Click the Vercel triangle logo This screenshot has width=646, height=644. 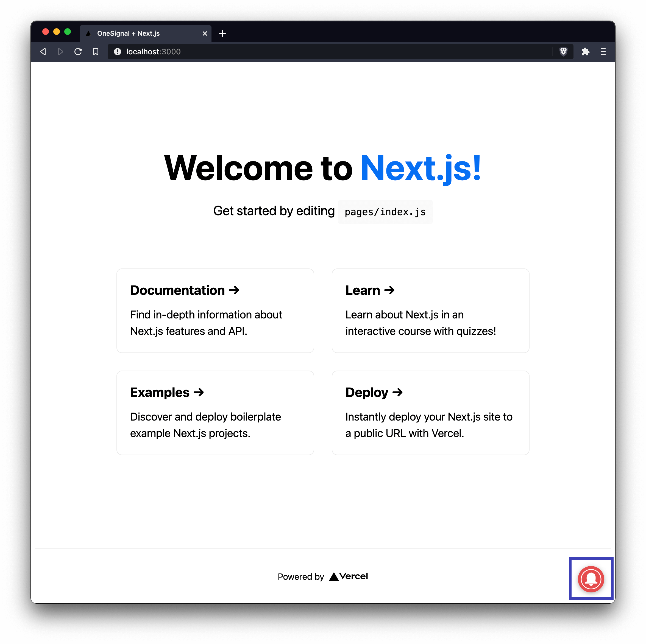coord(334,576)
